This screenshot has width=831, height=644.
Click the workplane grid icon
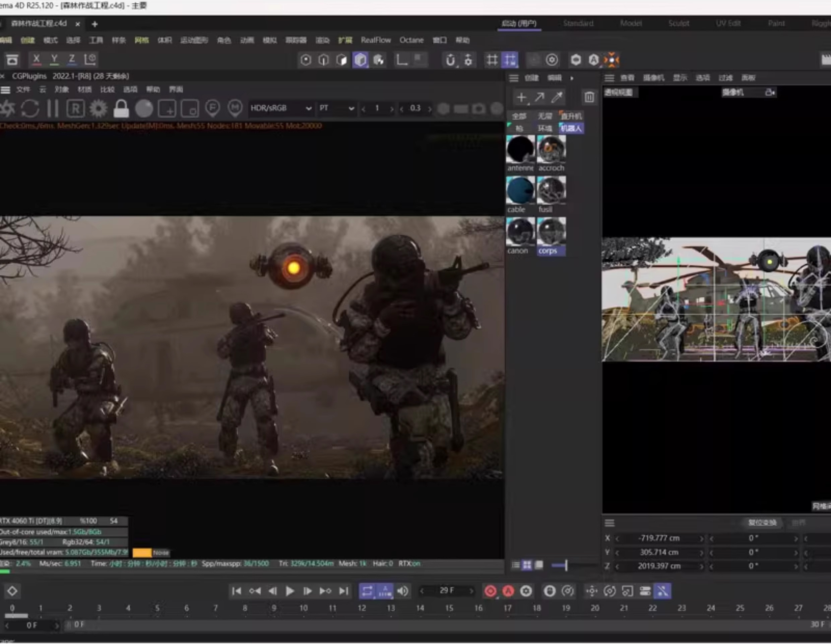coord(492,60)
